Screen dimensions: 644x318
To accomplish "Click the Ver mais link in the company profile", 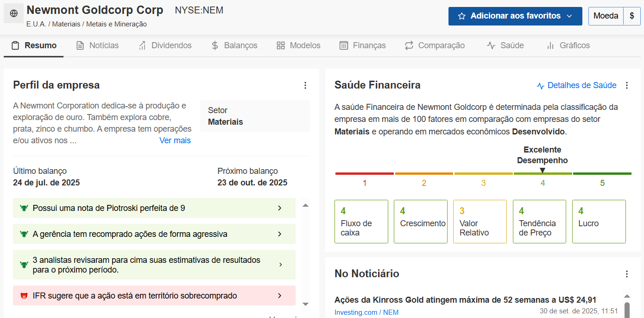I will 175,140.
